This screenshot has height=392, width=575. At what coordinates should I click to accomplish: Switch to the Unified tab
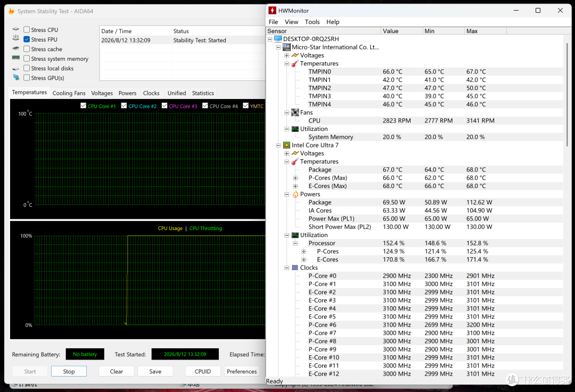click(x=177, y=93)
